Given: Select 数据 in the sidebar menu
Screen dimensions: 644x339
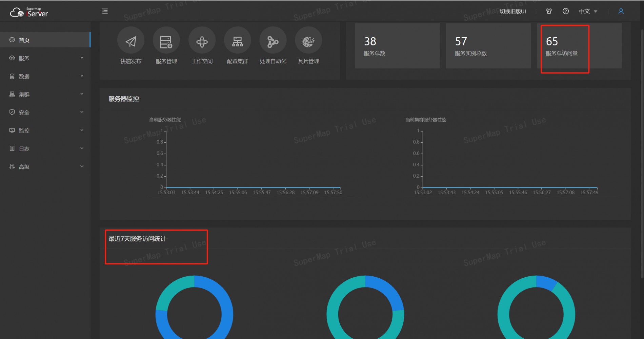Looking at the screenshot, I should coord(45,76).
